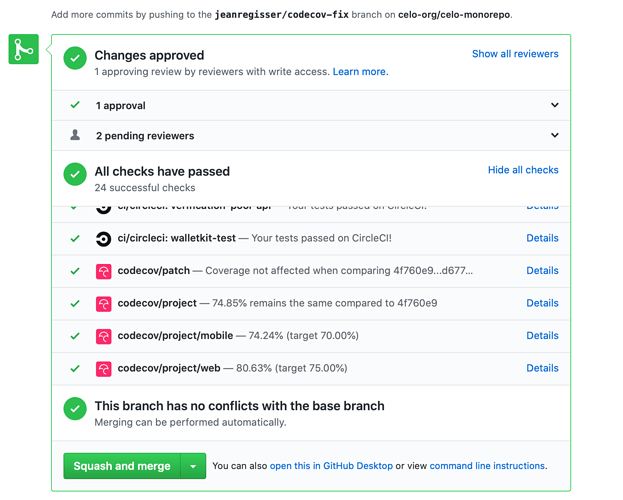Click the CircleCI logo for walletkit-test
623x500 pixels.
point(103,239)
